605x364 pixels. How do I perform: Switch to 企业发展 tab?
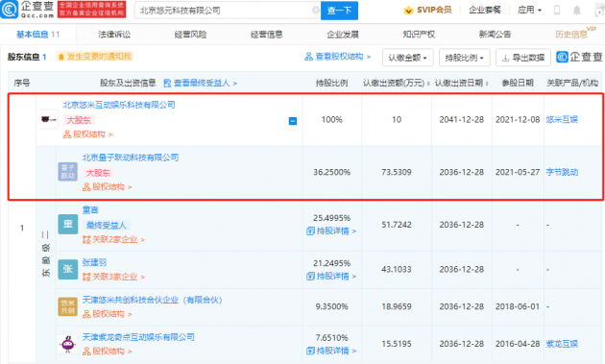pos(343,35)
